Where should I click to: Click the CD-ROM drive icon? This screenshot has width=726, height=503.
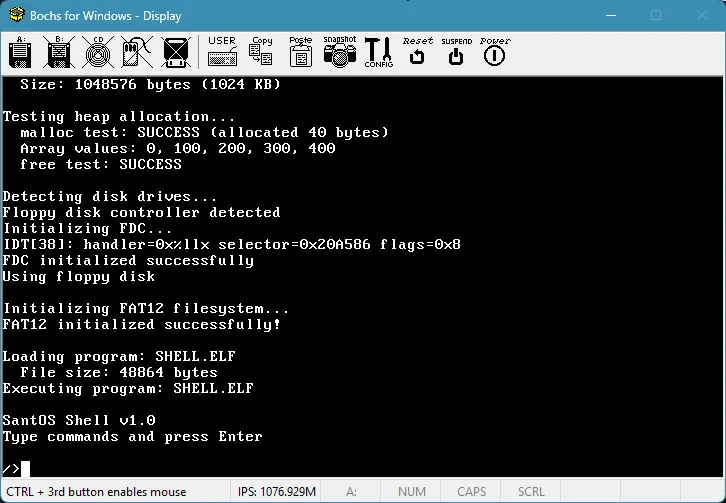click(98, 52)
